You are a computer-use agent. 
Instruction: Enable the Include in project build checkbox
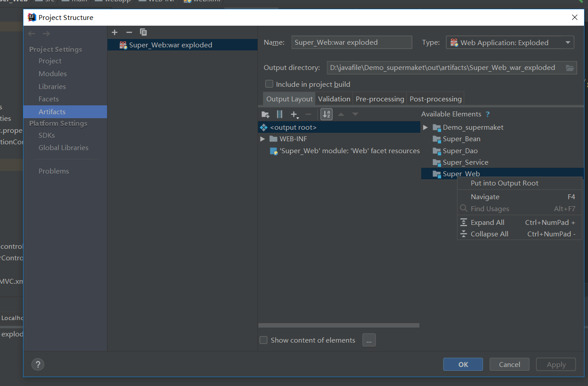(x=269, y=84)
